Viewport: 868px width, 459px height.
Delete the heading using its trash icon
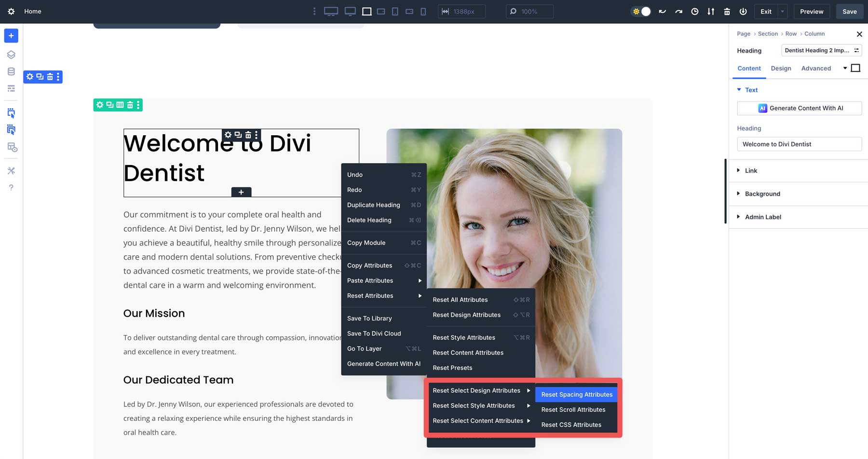247,135
